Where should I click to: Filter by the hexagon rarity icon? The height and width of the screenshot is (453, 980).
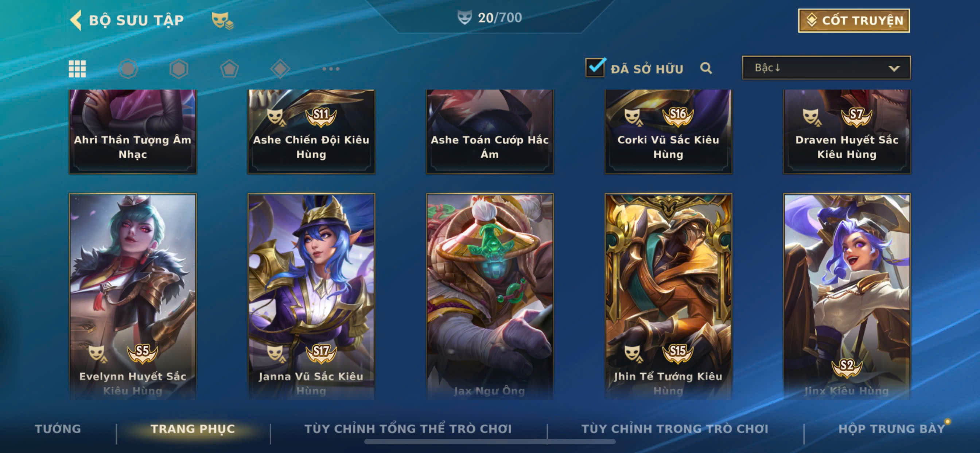[179, 69]
